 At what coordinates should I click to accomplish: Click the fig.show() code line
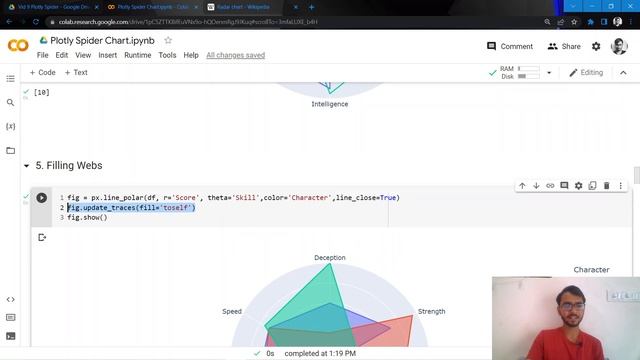(x=87, y=218)
